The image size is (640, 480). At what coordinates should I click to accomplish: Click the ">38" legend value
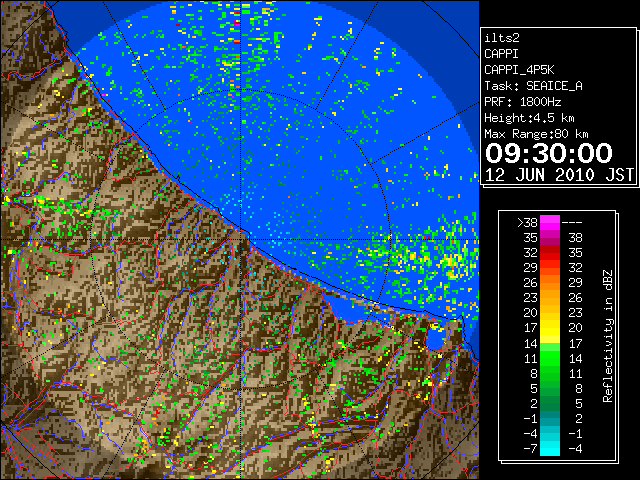tap(527, 222)
